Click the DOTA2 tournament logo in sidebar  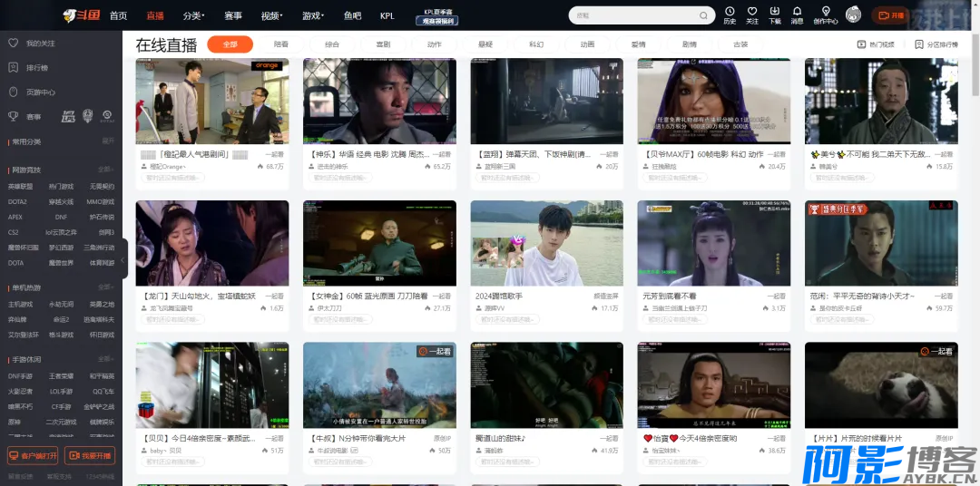[x=107, y=116]
